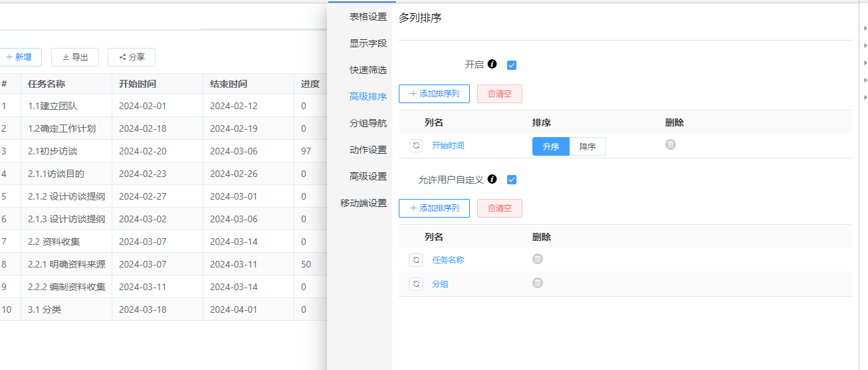Uncheck the 开启 checkbox
The image size is (868, 370).
(512, 65)
